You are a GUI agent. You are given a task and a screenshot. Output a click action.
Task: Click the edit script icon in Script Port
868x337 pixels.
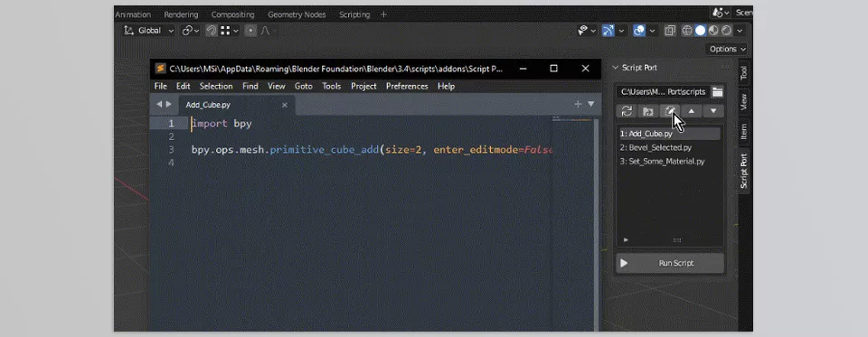[x=670, y=111]
